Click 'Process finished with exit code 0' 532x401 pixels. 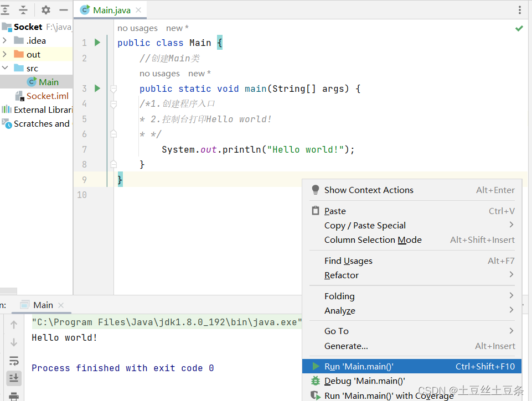tap(123, 368)
